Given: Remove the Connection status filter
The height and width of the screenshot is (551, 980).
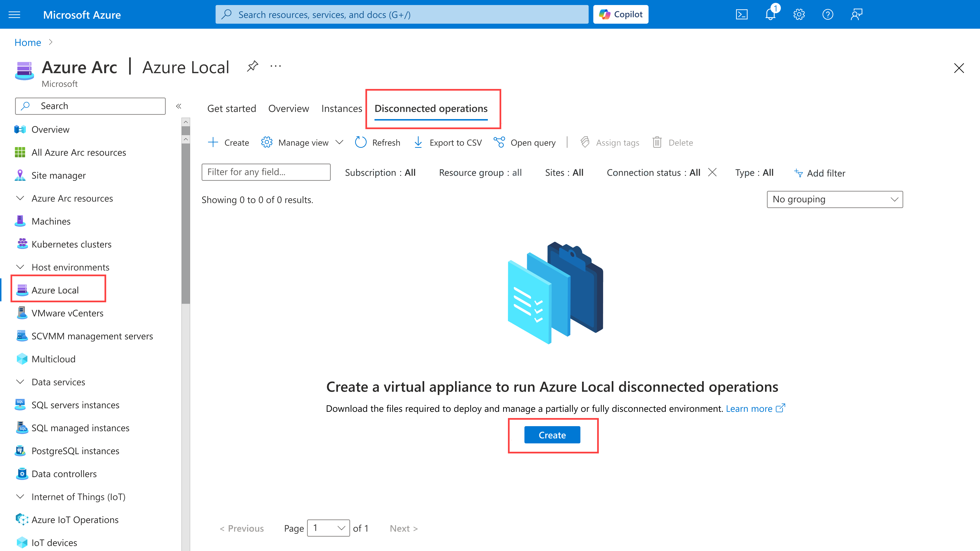Looking at the screenshot, I should (x=712, y=172).
